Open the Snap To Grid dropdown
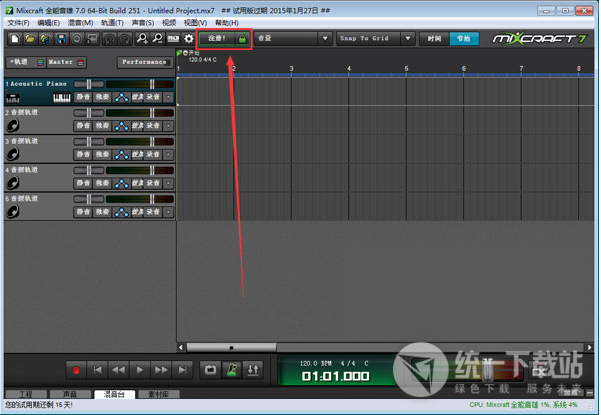The width and height of the screenshot is (601, 415). [x=375, y=38]
